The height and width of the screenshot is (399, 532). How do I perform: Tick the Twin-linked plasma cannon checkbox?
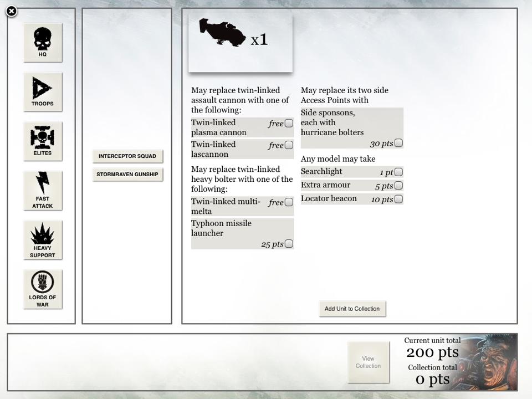289,123
